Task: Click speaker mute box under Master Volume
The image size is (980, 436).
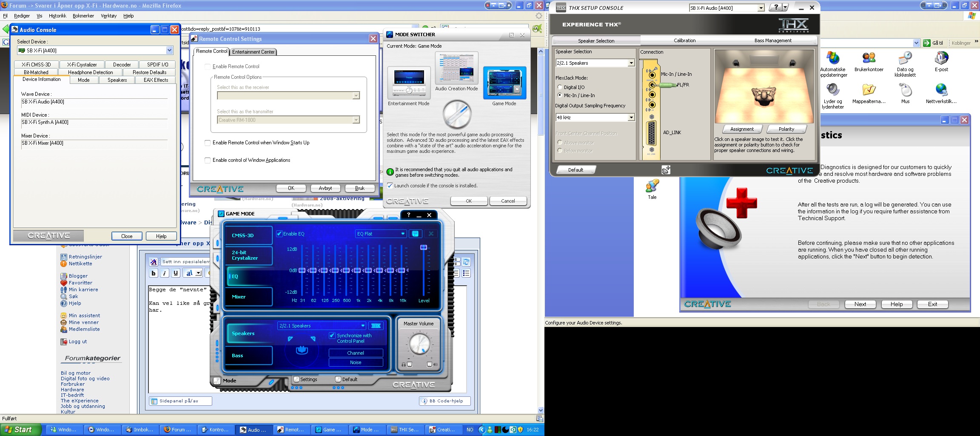Action: tap(429, 364)
